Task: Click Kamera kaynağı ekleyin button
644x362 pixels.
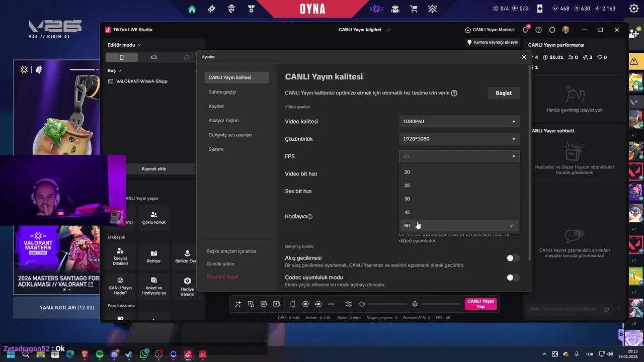Action: click(493, 42)
